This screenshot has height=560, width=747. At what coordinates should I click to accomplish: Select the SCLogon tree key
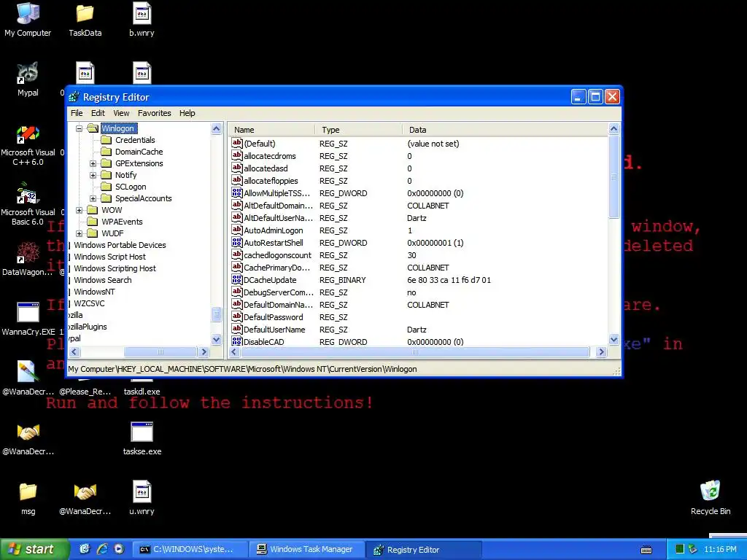click(x=131, y=187)
